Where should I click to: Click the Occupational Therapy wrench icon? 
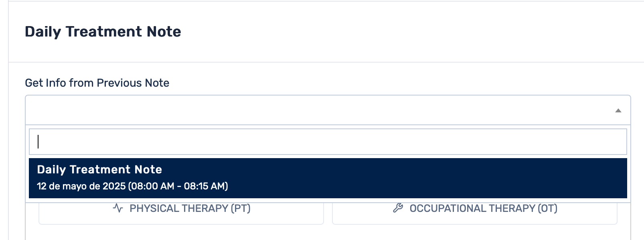[398, 208]
